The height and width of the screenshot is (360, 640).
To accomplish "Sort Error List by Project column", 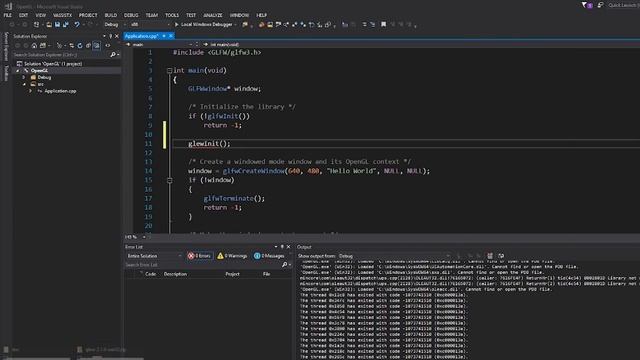I will 232,274.
